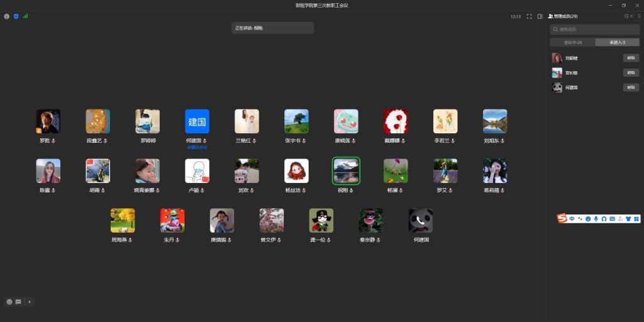Open the chat message icon

click(x=18, y=302)
